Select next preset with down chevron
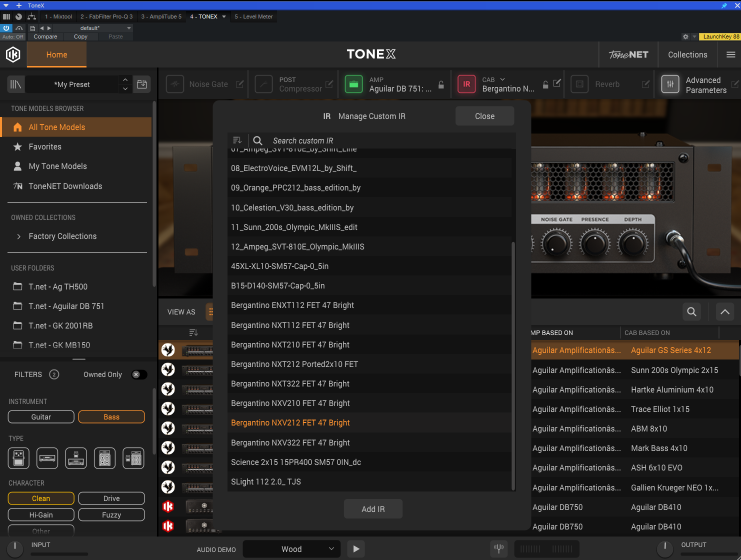 pos(125,89)
